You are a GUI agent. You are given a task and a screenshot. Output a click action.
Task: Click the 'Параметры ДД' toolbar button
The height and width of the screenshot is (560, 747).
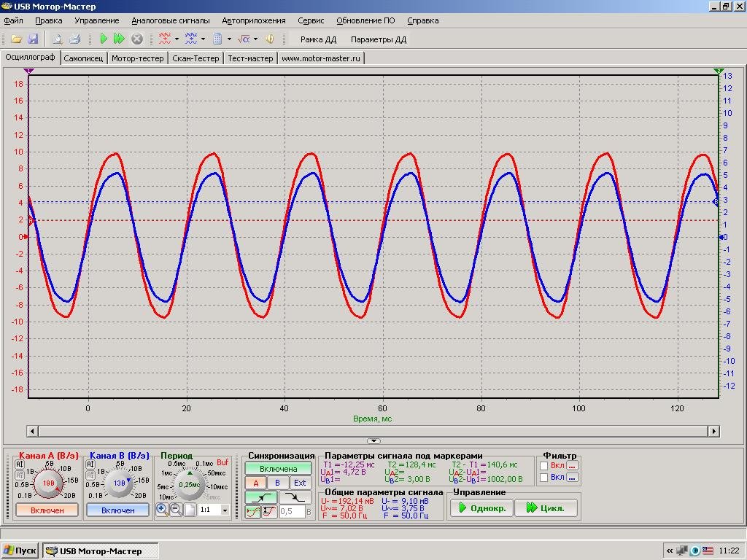(x=379, y=39)
